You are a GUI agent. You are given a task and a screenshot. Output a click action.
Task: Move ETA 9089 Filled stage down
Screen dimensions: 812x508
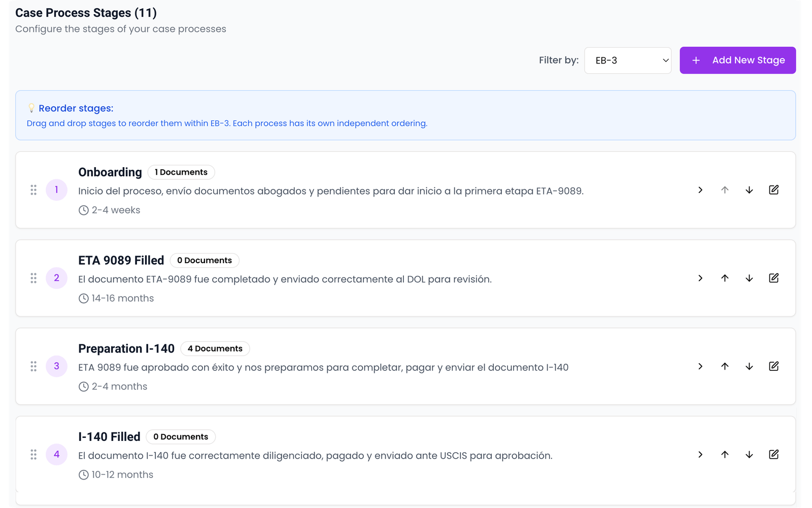click(749, 278)
